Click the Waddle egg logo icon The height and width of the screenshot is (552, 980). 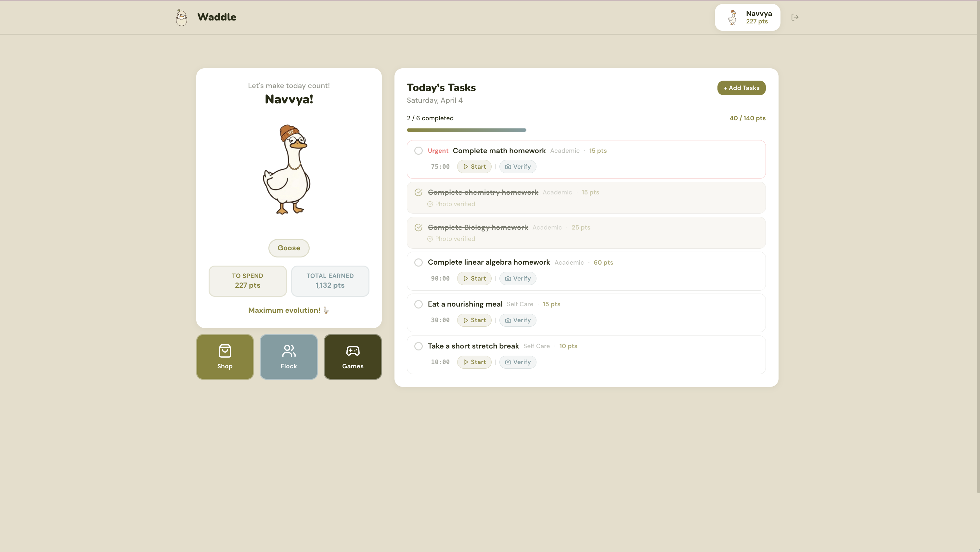(x=181, y=18)
